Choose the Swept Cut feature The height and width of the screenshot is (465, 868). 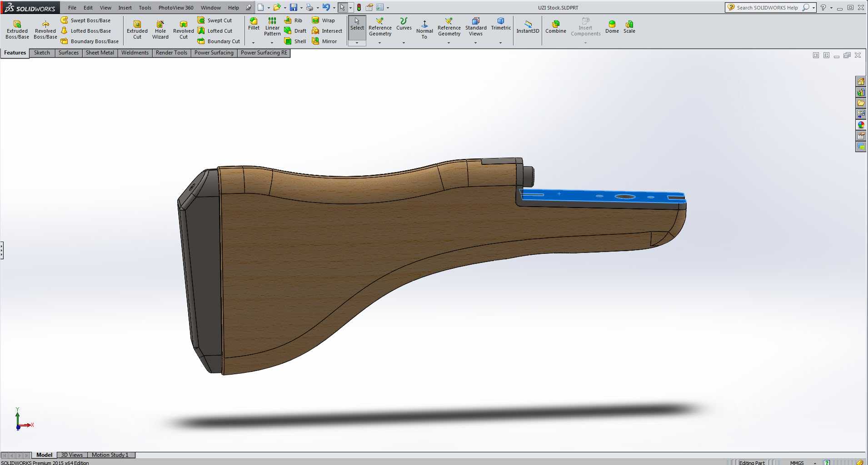click(215, 20)
